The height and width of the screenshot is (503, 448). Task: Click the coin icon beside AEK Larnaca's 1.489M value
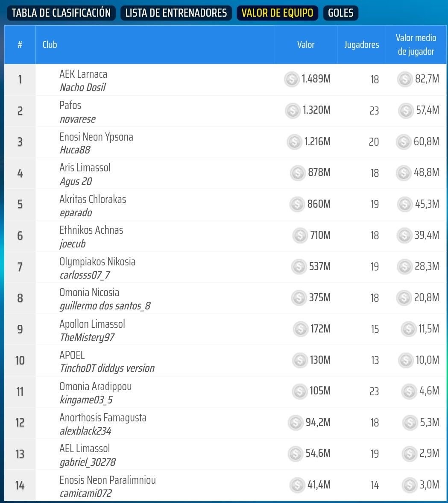click(x=292, y=79)
